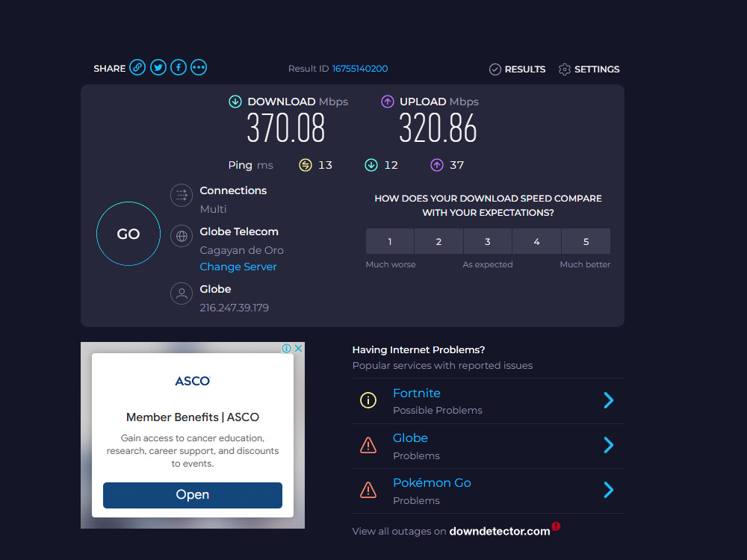Expand the Pokémon Go problems chevron
747x560 pixels.
609,490
